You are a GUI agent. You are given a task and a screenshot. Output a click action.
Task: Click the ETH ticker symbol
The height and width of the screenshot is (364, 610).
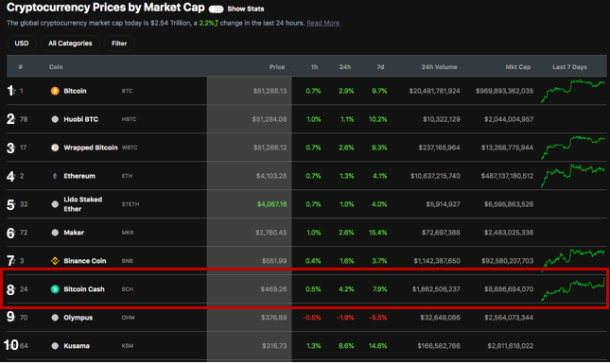[127, 176]
